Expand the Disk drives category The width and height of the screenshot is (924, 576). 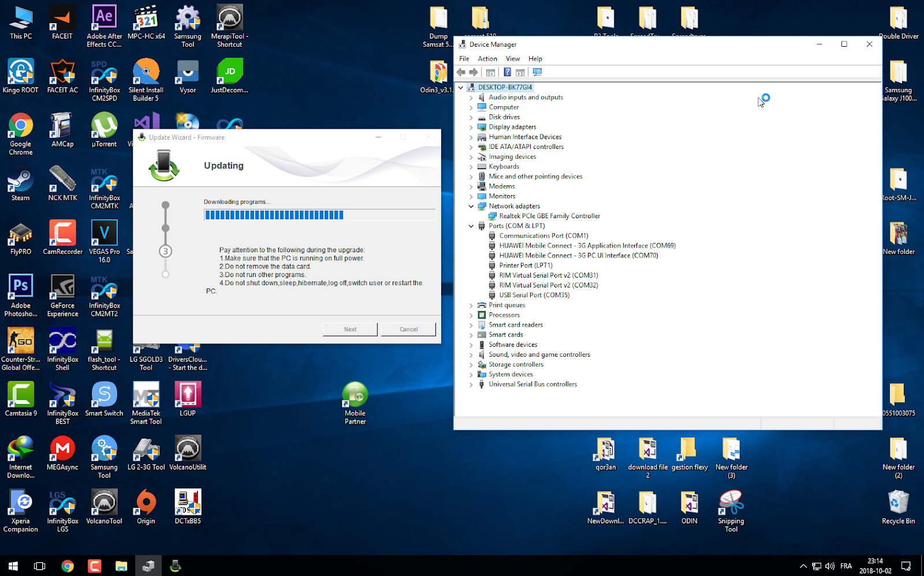[471, 117]
